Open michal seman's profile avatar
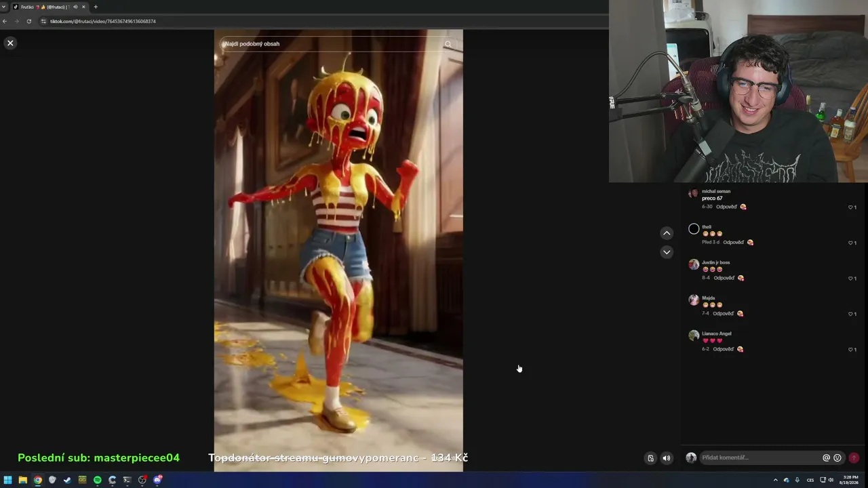 click(x=693, y=194)
